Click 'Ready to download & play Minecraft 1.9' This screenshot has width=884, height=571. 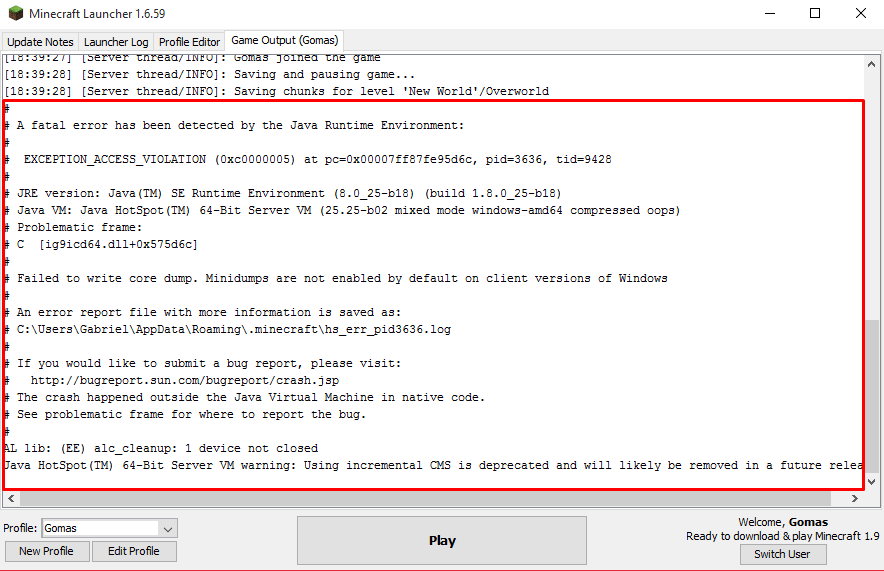click(x=783, y=536)
